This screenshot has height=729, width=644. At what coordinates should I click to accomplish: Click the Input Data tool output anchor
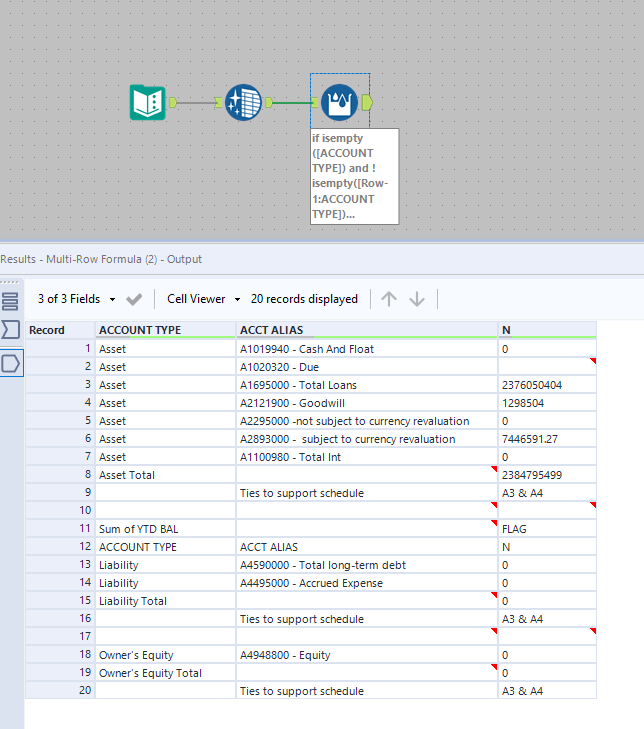point(173,102)
